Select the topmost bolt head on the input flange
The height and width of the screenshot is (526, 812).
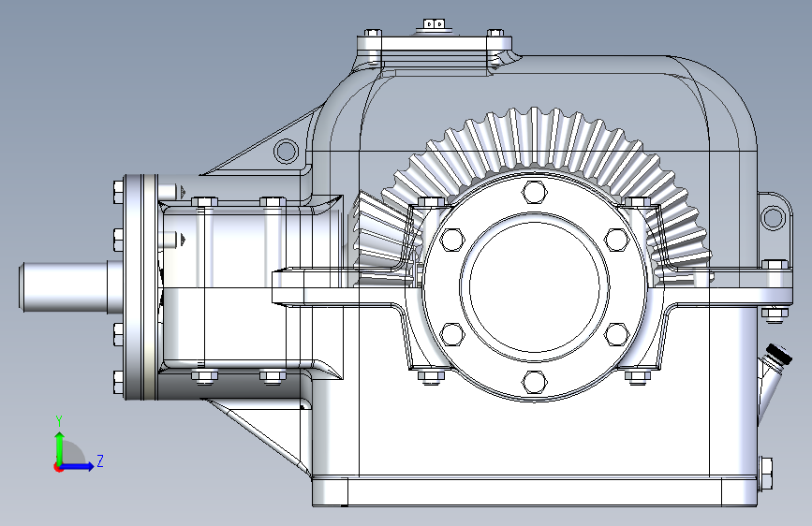[118, 192]
